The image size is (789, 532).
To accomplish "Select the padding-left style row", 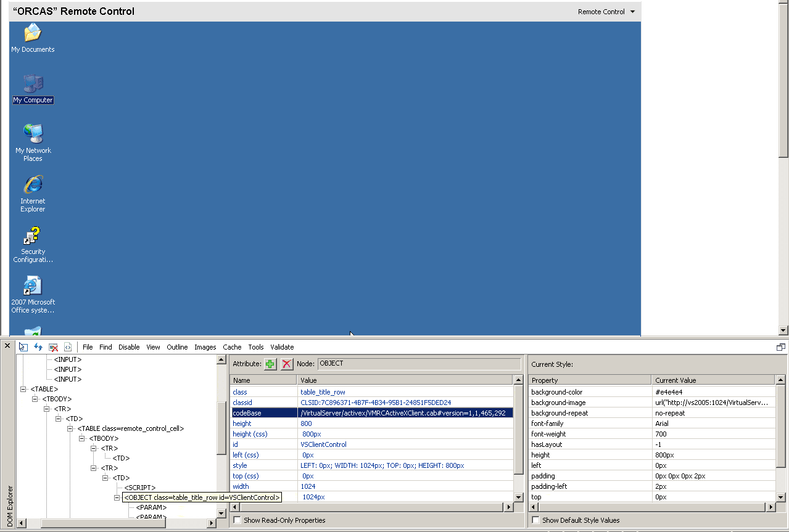I will point(652,486).
